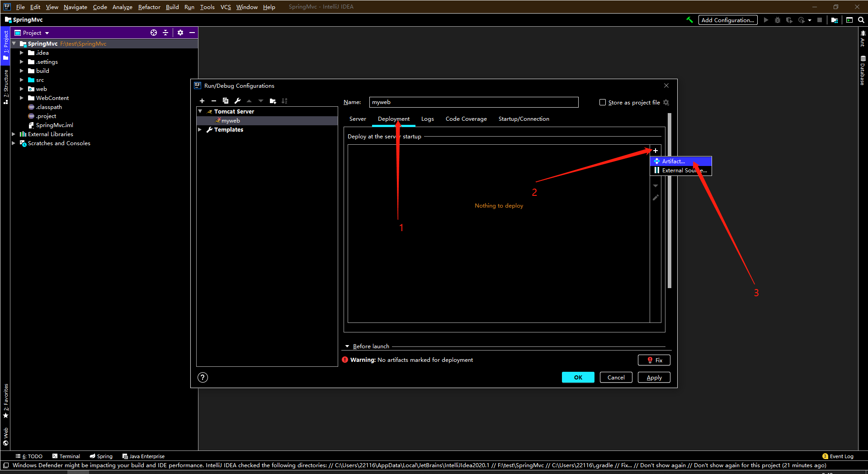Open Search Everywhere with magnifier icon
The width and height of the screenshot is (868, 474).
tap(862, 20)
